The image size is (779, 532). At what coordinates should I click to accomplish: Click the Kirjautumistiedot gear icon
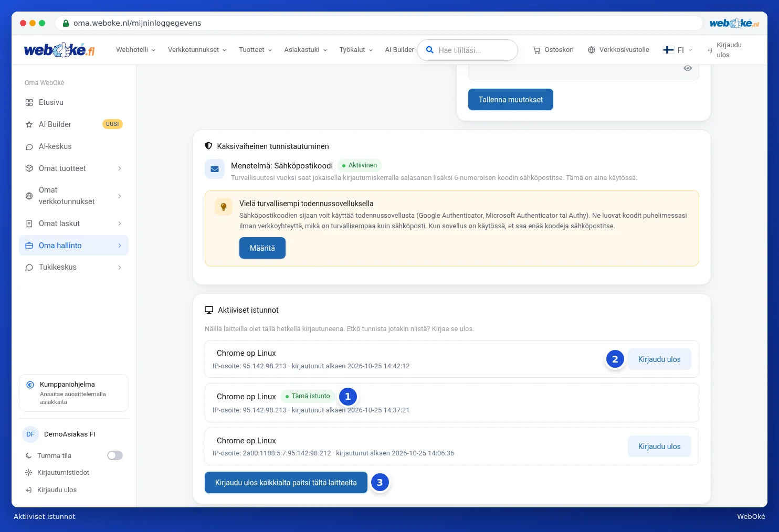(x=29, y=473)
